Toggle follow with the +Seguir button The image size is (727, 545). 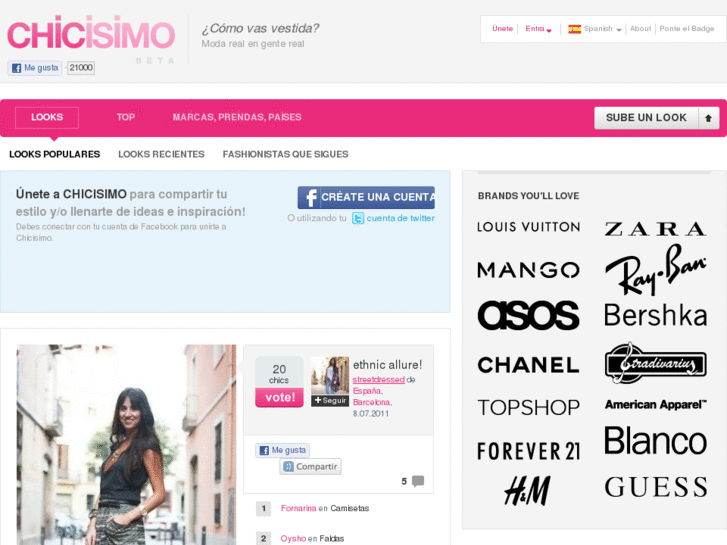(x=330, y=400)
